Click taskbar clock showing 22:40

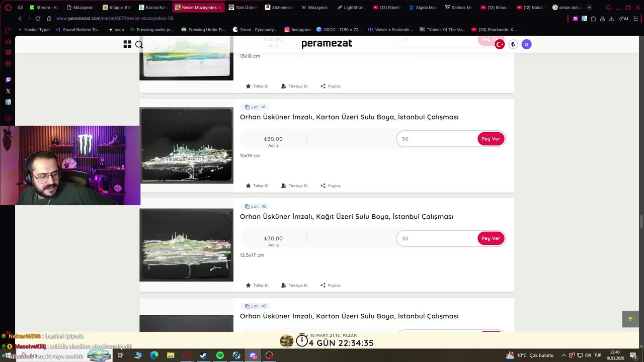coord(615,355)
